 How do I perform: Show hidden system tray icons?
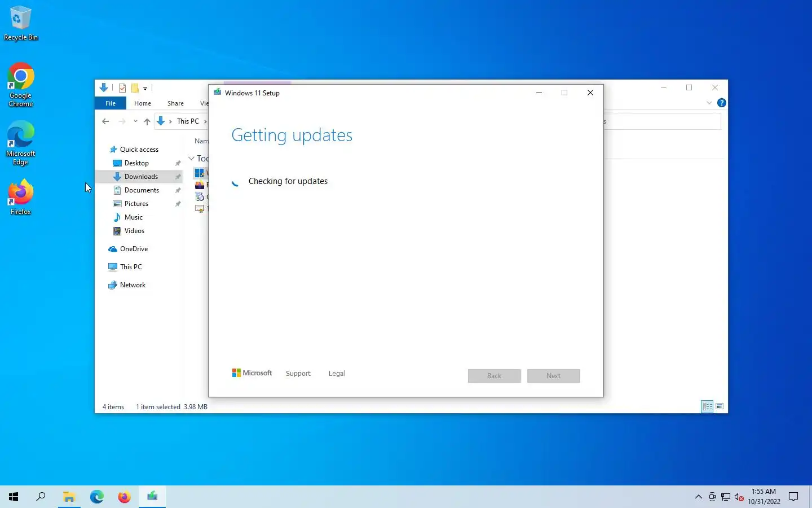tap(699, 497)
